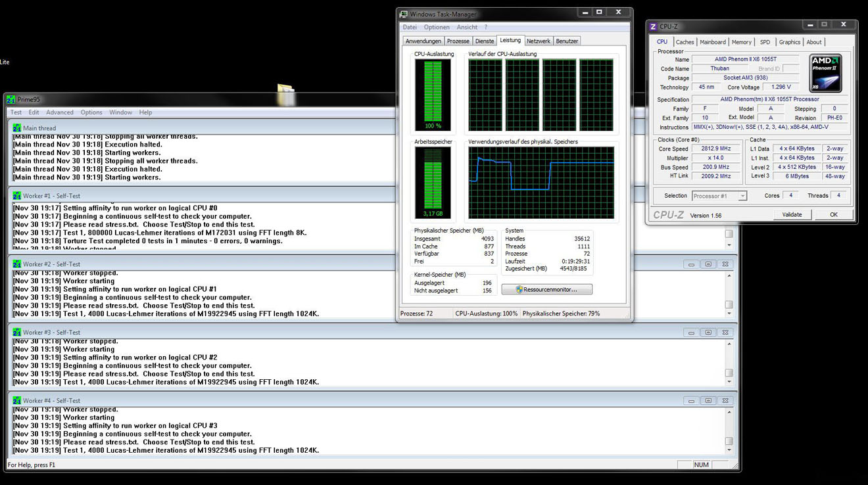Click the physical memory usage history graph
This screenshot has width=868, height=485.
click(541, 183)
